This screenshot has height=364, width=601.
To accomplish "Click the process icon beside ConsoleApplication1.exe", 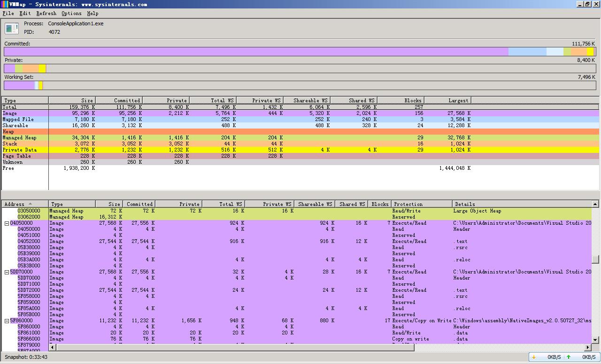I will pyautogui.click(x=12, y=28).
